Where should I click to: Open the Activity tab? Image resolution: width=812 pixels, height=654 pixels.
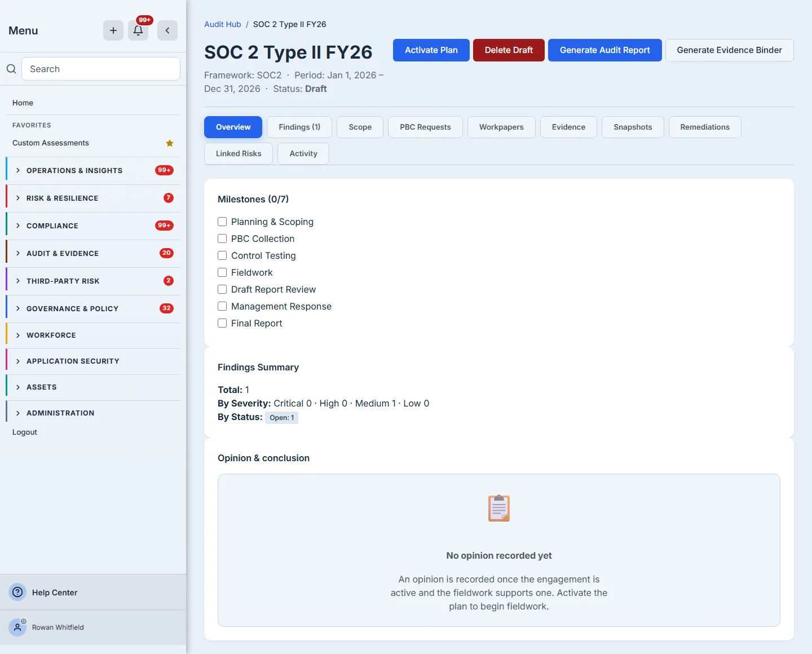coord(303,153)
